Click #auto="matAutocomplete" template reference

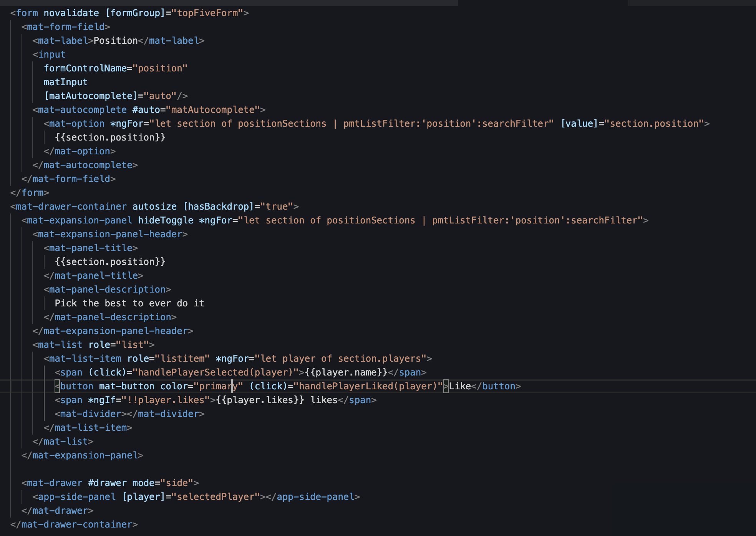pos(196,110)
